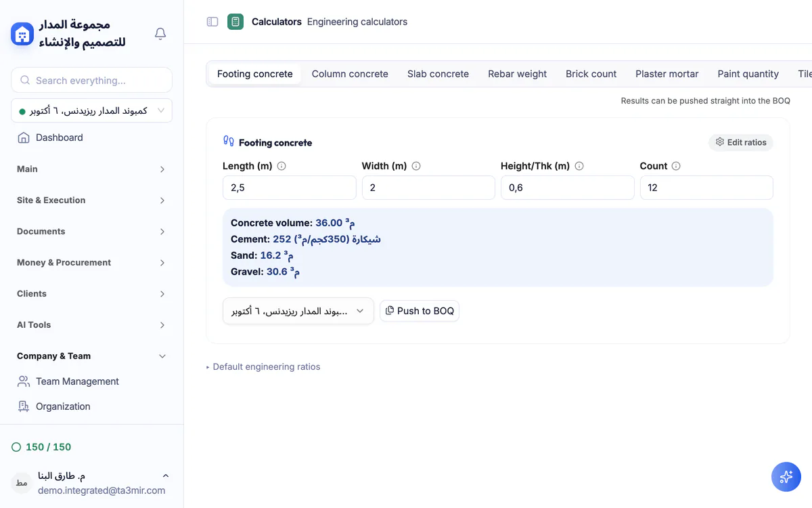
Task: Click the Width (m) input field
Action: pyautogui.click(x=428, y=188)
